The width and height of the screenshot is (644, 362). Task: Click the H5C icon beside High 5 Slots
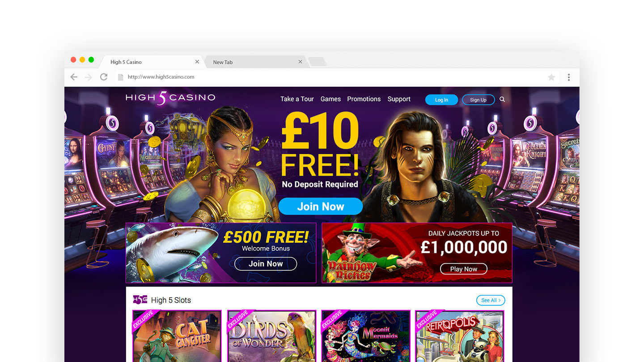(140, 300)
